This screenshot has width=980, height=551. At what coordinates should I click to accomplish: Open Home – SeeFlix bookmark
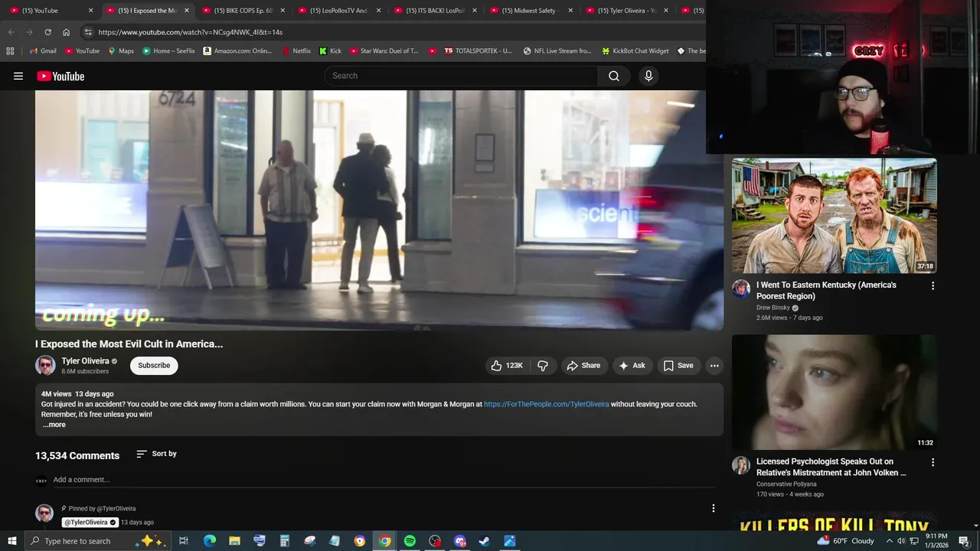pos(168,51)
